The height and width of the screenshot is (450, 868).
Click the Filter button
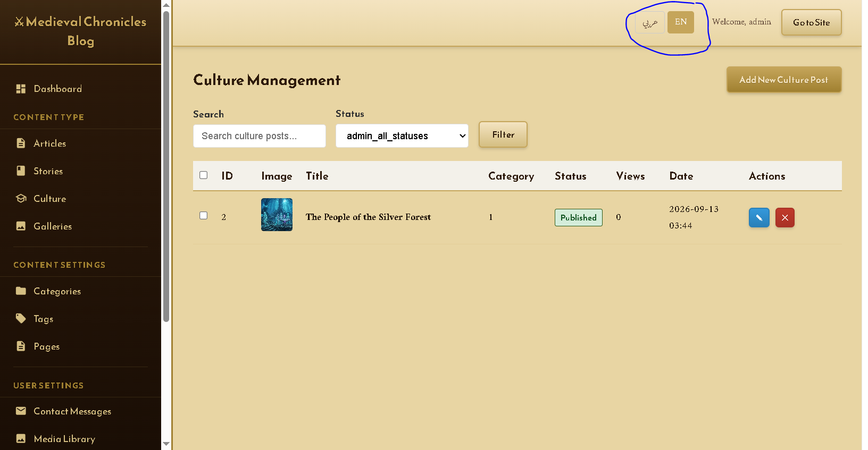click(503, 134)
